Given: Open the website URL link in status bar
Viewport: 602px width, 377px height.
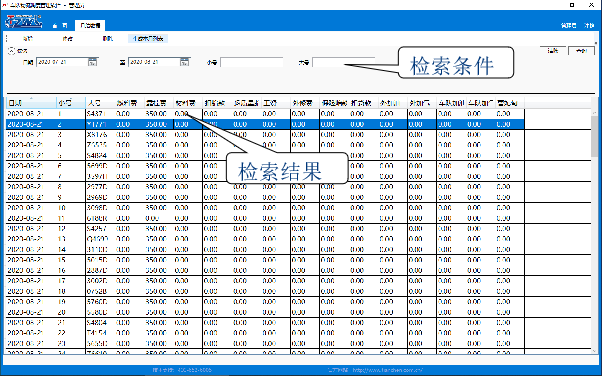Looking at the screenshot, I should click(387, 370).
